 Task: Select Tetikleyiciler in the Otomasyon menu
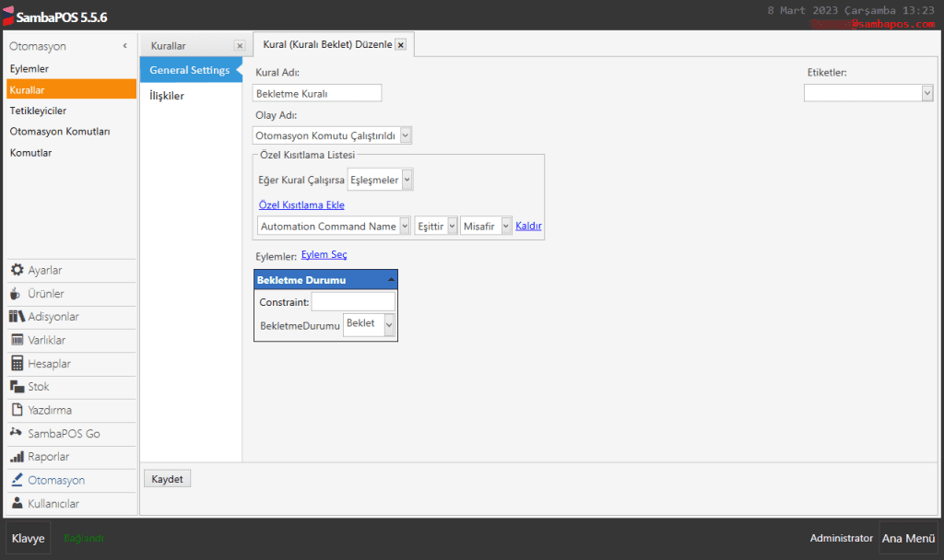click(38, 111)
